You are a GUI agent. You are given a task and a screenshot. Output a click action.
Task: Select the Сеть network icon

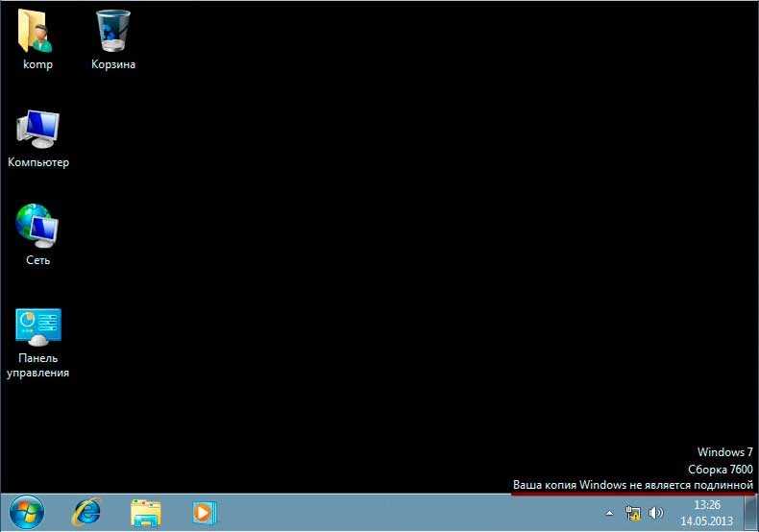[37, 227]
